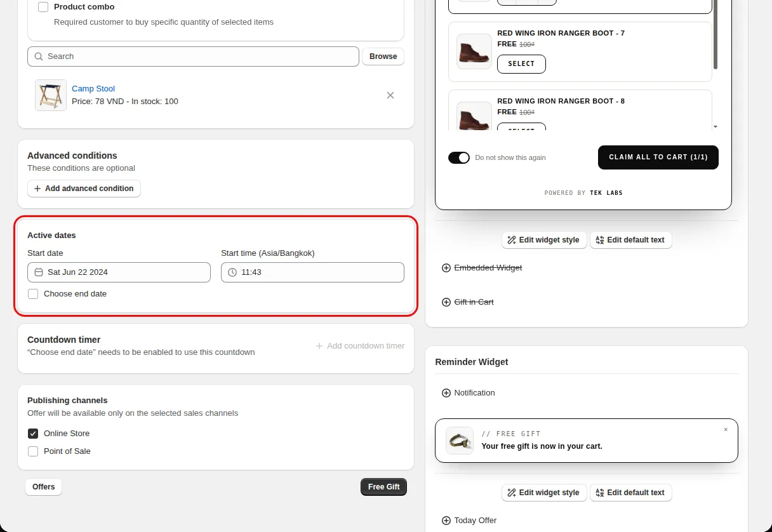
Task: Click Claim All To Cart (1/1)
Action: 658,157
